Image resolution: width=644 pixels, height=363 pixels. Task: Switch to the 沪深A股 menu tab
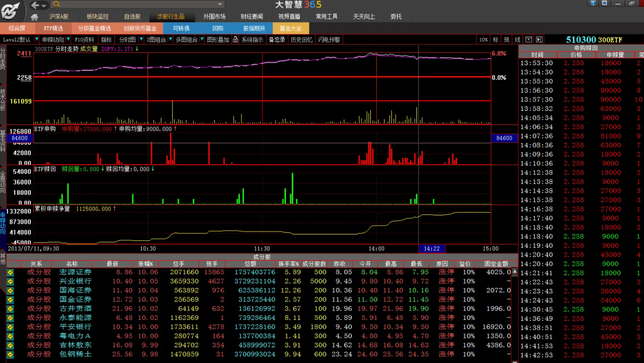(59, 17)
